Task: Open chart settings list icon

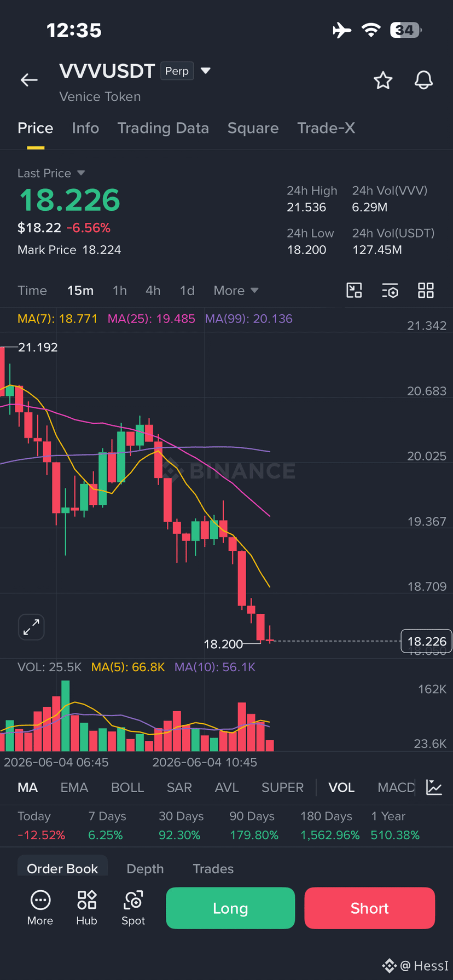Action: click(x=390, y=290)
